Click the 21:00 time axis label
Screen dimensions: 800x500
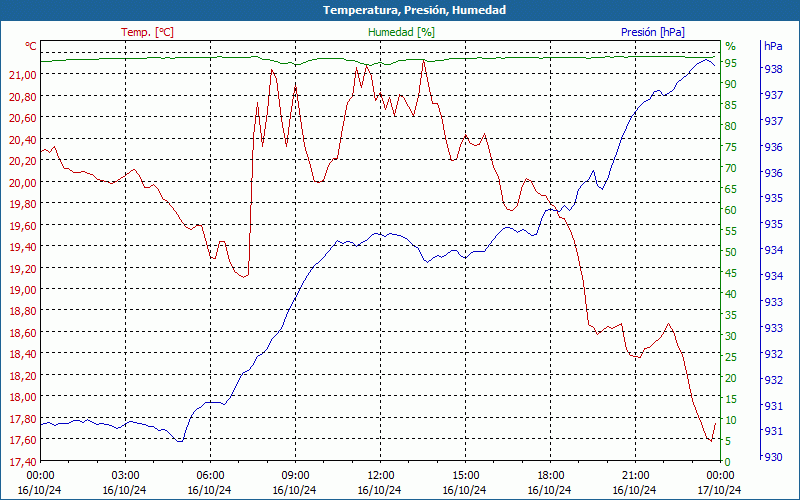[635, 476]
